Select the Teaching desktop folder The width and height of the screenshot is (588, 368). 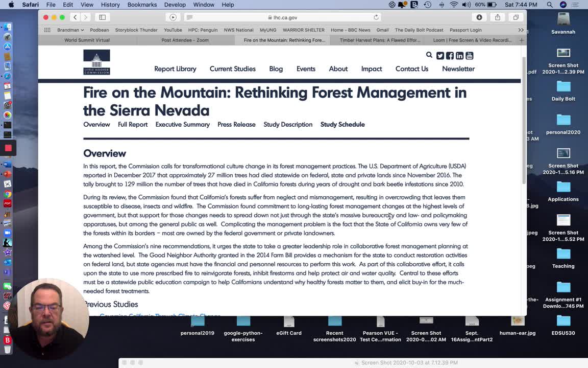(x=563, y=258)
